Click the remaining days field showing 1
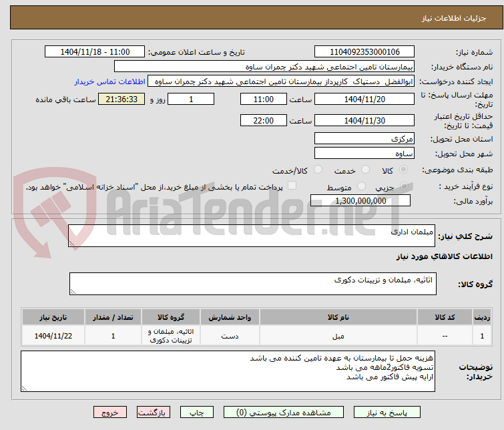Image resolution: width=504 pixels, height=430 pixels. pos(191,99)
